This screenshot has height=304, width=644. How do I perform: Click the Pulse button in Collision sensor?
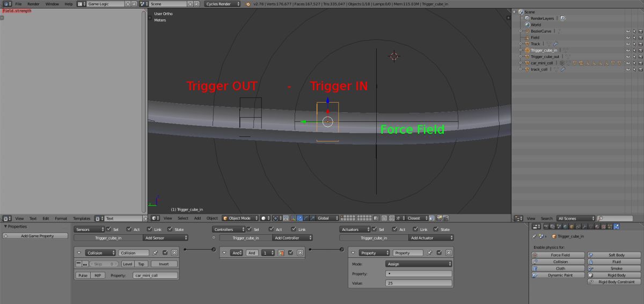pyautogui.click(x=83, y=275)
